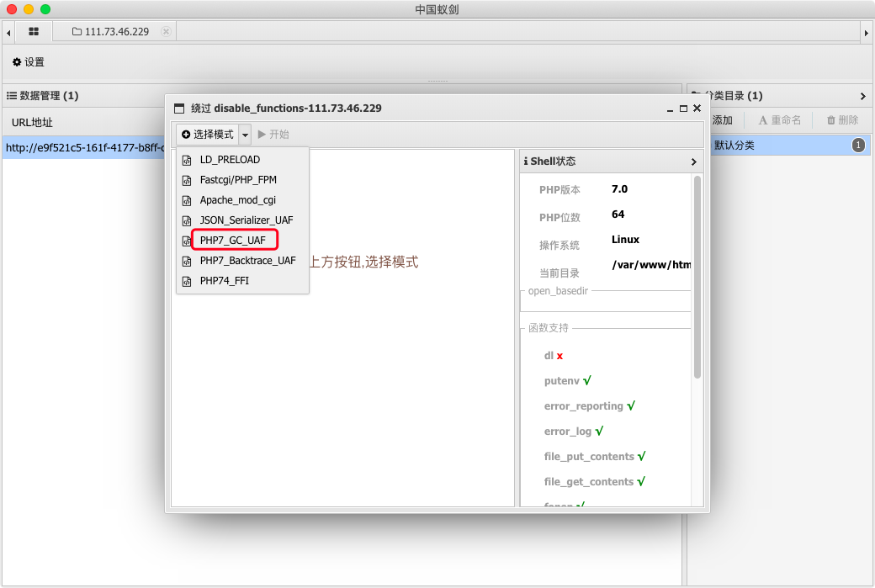The image size is (875, 588).
Task: Switch to the 111.73.46.229 tab
Action: [114, 31]
